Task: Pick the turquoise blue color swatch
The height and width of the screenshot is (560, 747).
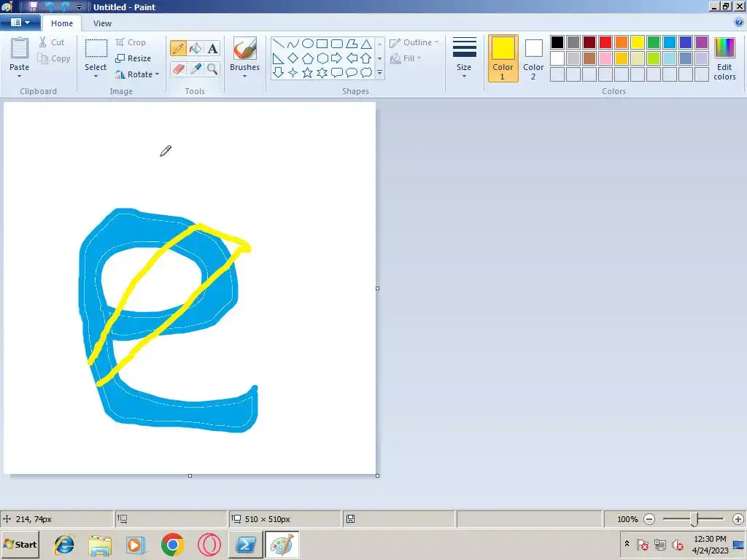Action: click(670, 42)
